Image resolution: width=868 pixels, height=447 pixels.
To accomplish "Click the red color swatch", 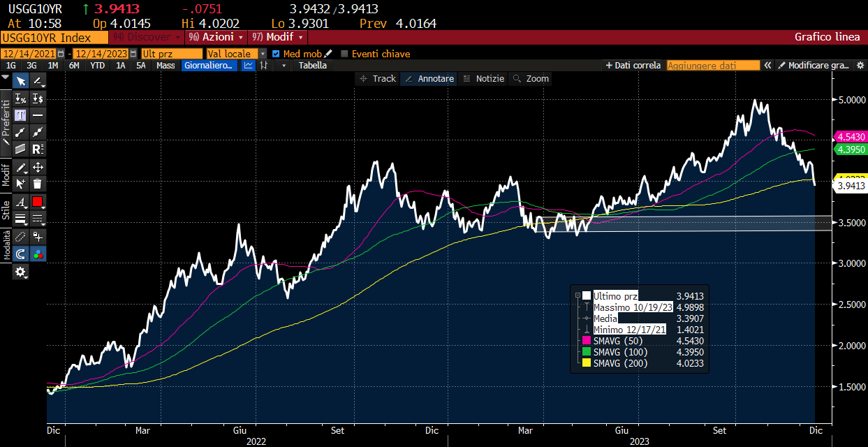I will (x=38, y=202).
